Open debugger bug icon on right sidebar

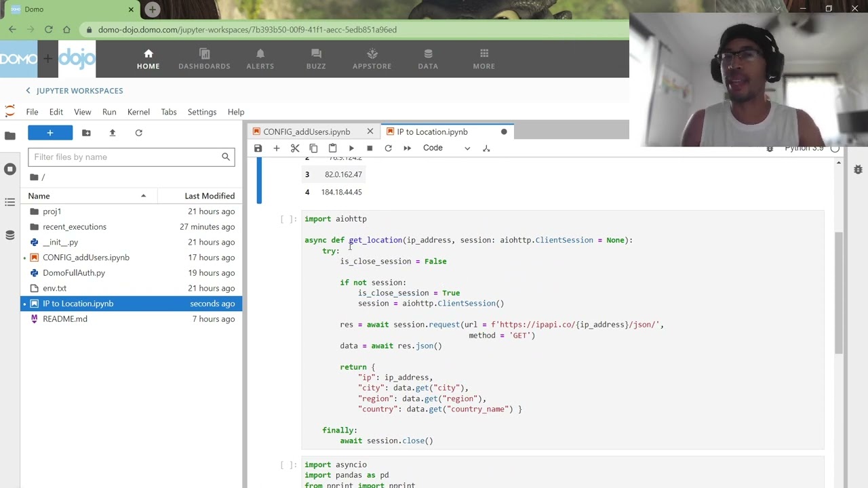point(858,169)
